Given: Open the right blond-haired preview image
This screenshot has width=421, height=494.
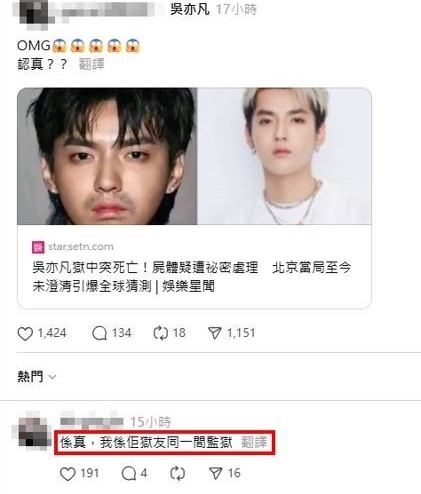Looking at the screenshot, I should (x=284, y=156).
